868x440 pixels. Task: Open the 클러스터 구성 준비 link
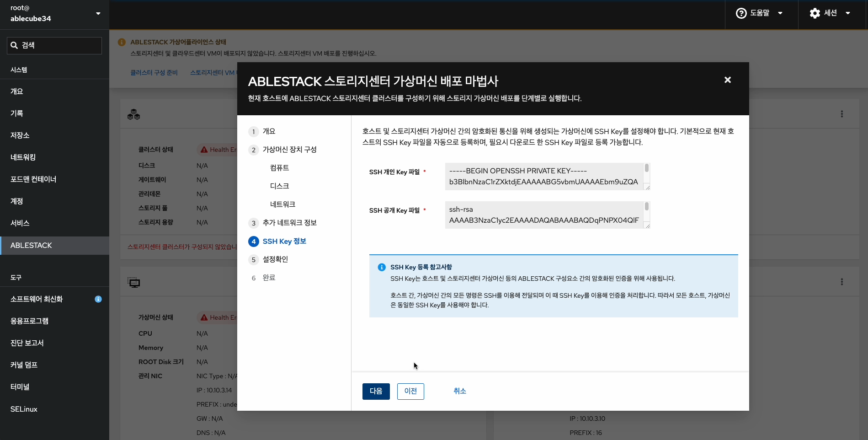pos(154,72)
